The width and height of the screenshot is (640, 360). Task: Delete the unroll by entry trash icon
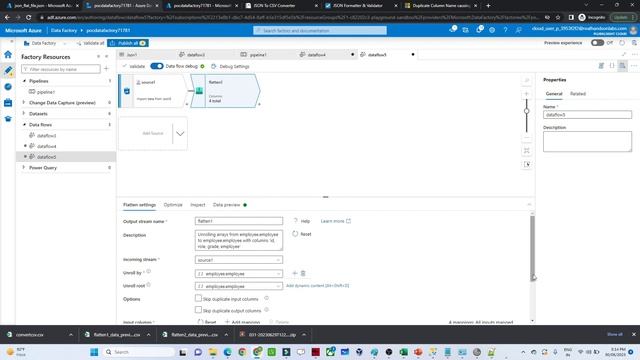303,273
